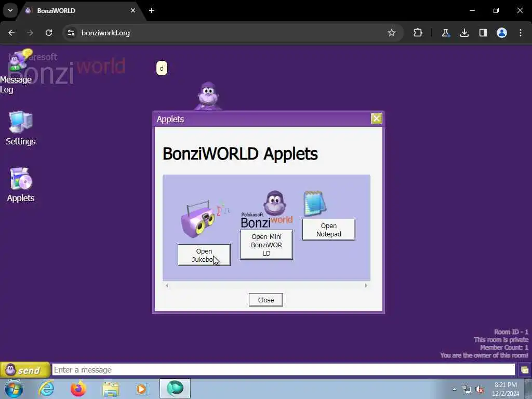Click the Member Count: 1 text
Image resolution: width=532 pixels, height=399 pixels.
504,348
